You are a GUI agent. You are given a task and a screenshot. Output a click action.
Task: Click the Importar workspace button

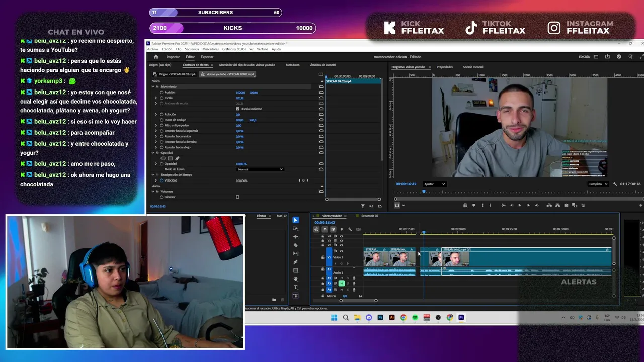pyautogui.click(x=173, y=57)
